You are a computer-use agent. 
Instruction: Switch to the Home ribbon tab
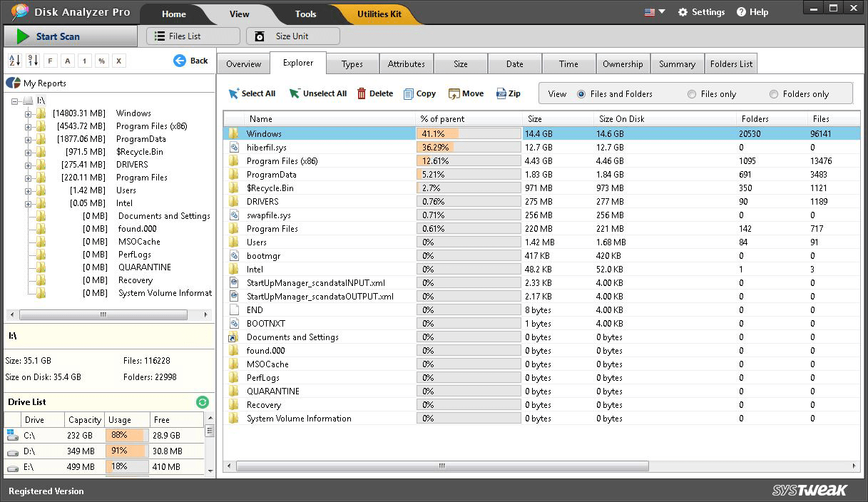click(173, 14)
